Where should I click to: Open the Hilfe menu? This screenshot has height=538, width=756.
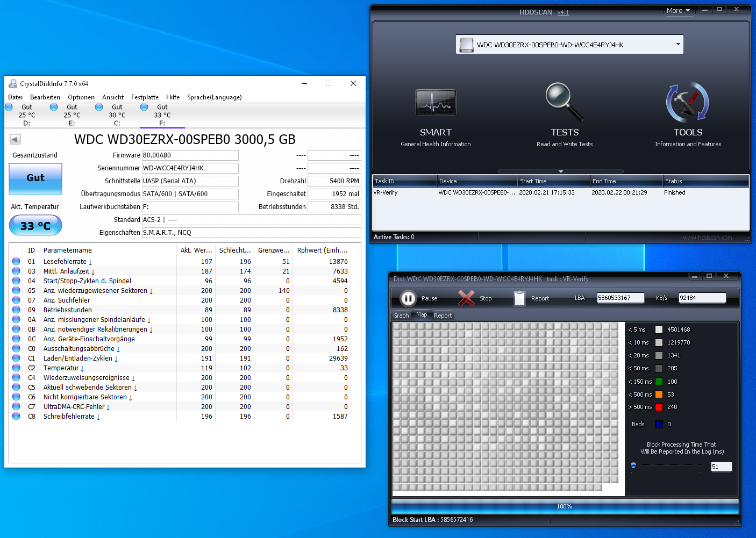173,97
